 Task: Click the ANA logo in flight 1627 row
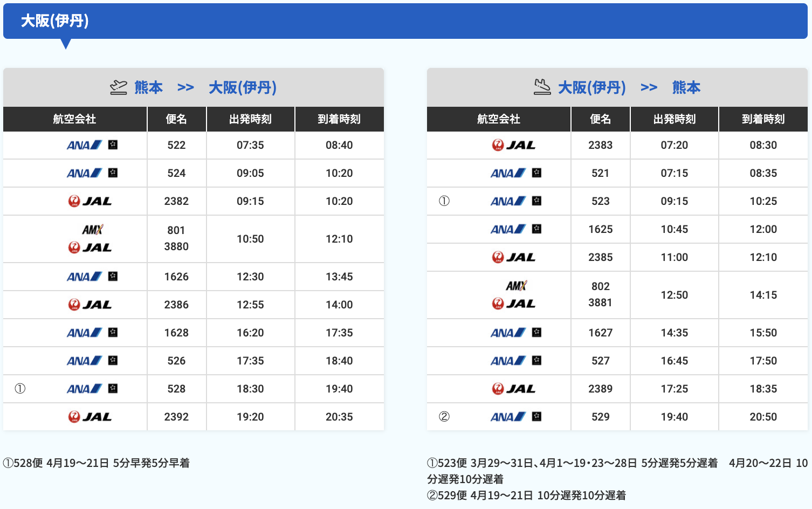click(x=508, y=333)
